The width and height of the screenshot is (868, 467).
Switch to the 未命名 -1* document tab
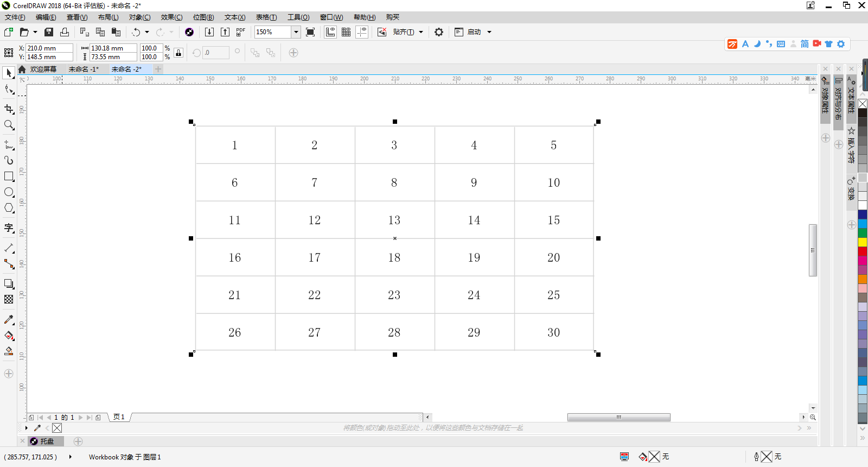point(84,69)
